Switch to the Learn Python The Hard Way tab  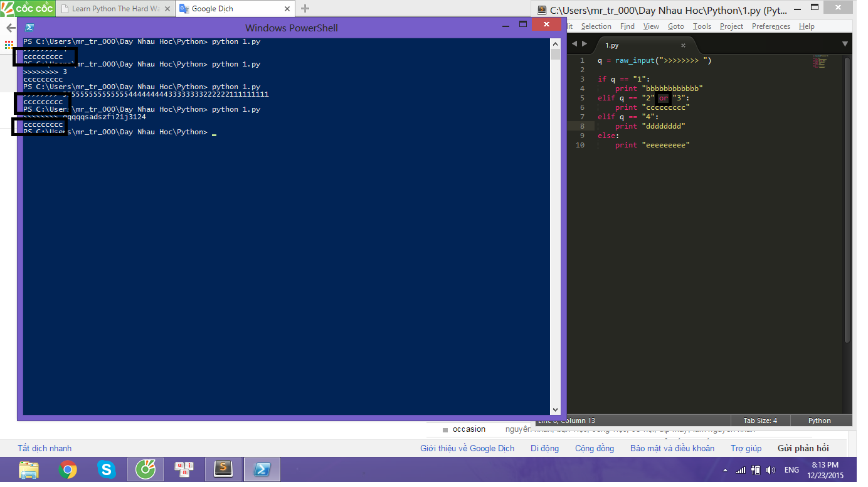[115, 9]
